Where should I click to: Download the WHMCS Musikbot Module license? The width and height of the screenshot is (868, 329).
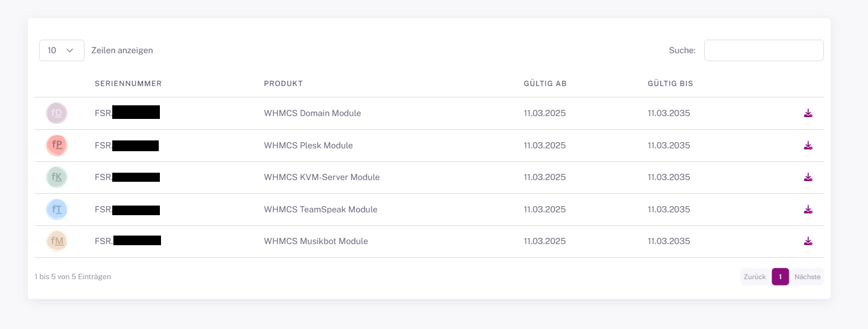[808, 241]
